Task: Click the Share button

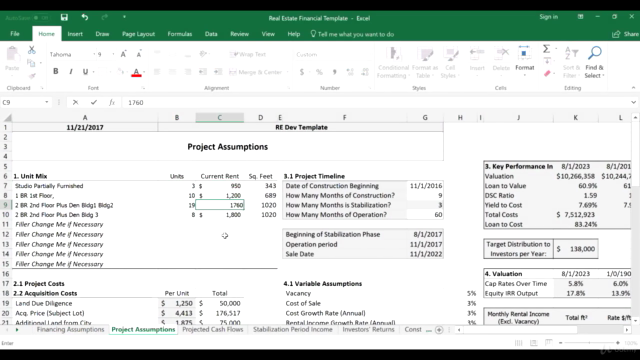Action: [626, 34]
